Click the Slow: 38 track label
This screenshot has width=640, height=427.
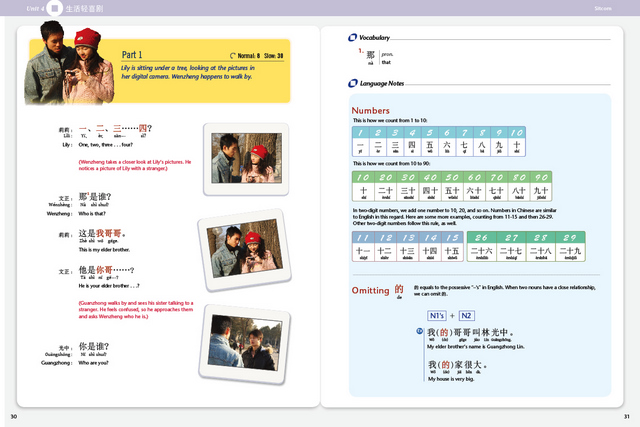273,56
